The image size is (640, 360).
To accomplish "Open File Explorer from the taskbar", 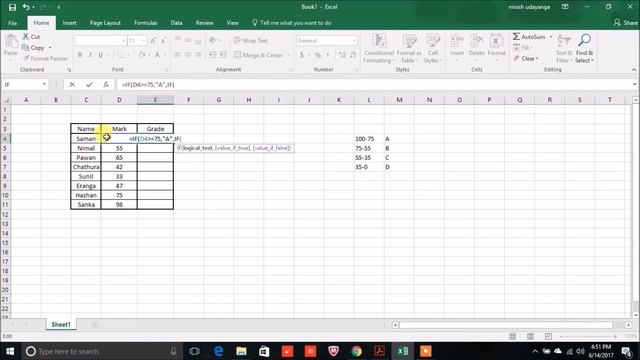I will [x=241, y=351].
